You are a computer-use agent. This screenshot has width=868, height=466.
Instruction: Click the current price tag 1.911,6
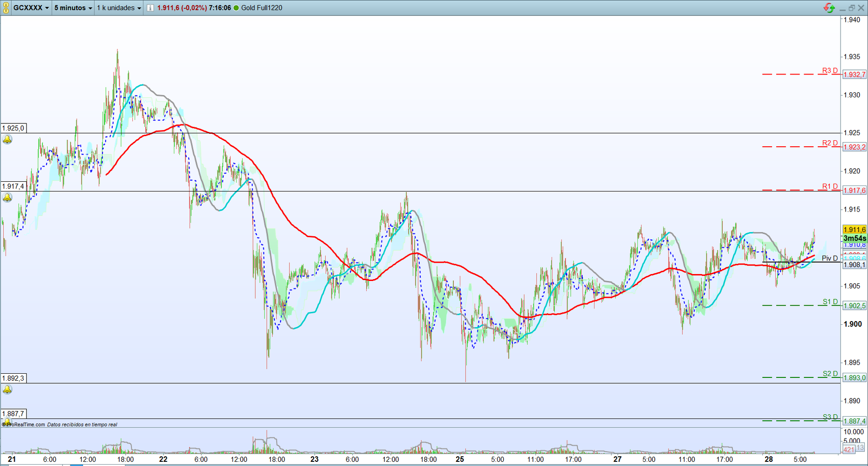(854, 230)
